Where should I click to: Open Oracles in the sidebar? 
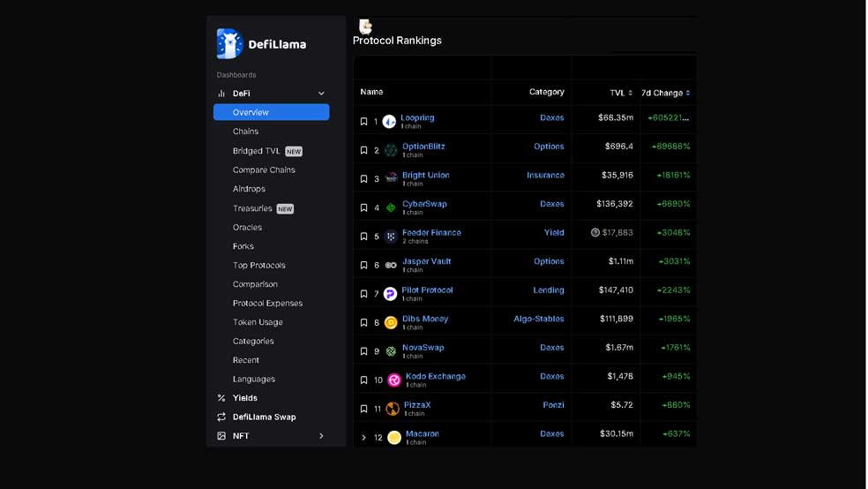click(x=247, y=227)
